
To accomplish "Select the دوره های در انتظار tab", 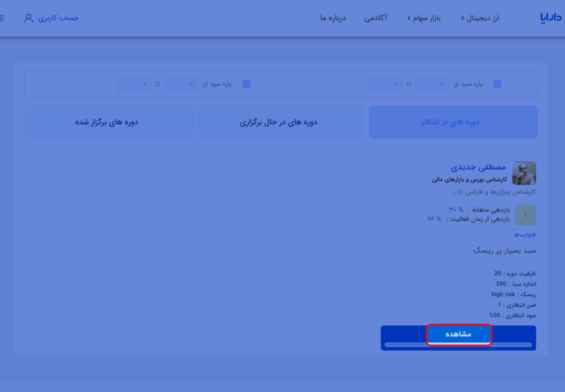I will [453, 122].
